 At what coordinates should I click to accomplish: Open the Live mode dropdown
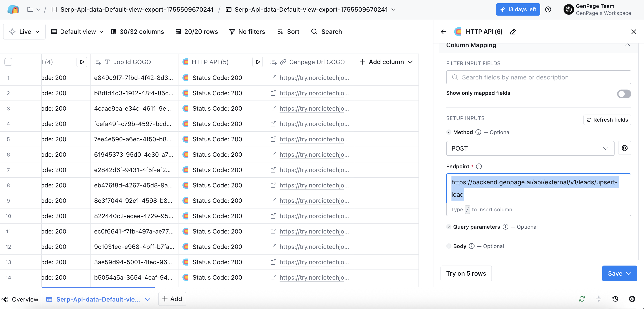(24, 32)
